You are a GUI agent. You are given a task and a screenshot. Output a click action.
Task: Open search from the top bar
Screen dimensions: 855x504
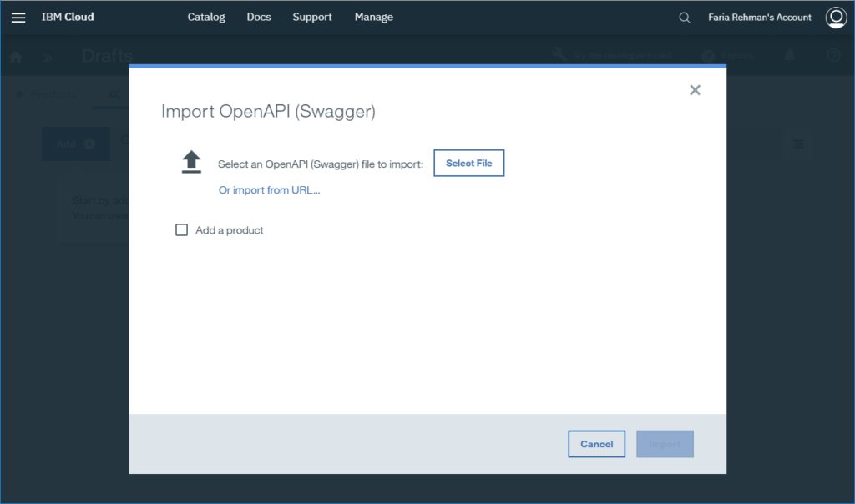click(x=684, y=17)
